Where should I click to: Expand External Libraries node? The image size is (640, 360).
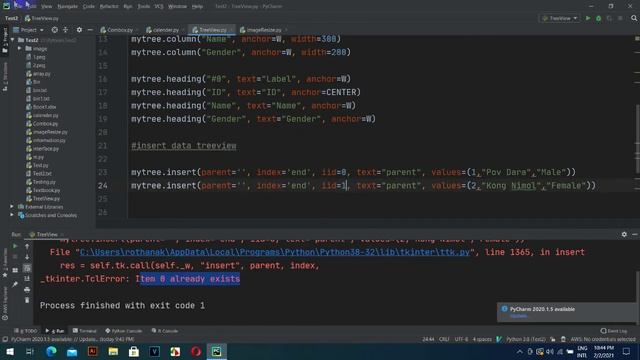[x=12, y=207]
